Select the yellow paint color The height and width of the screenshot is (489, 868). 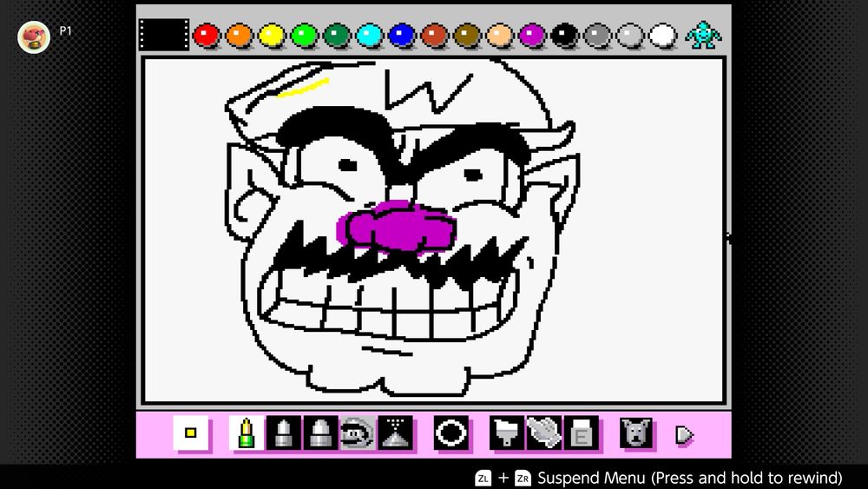[271, 36]
